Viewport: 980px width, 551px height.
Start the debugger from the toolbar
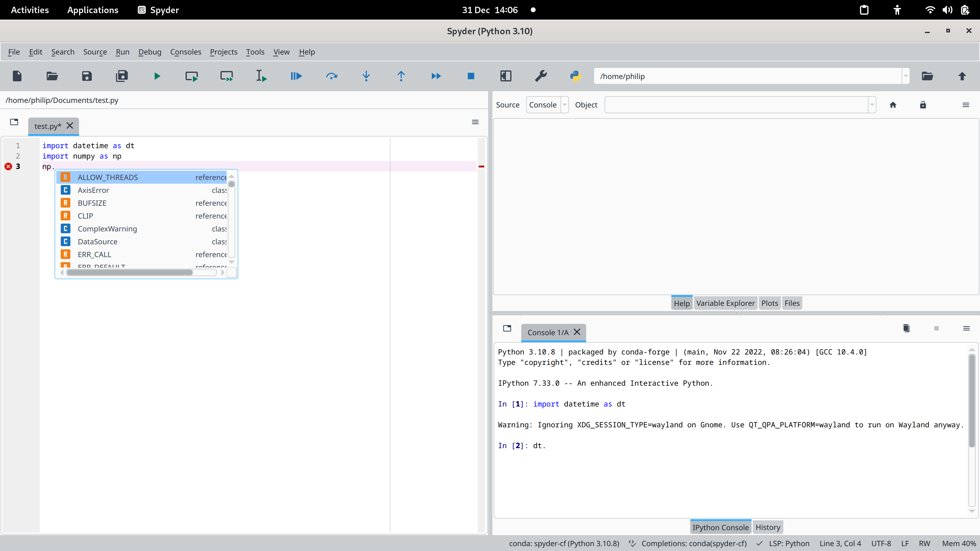[296, 76]
